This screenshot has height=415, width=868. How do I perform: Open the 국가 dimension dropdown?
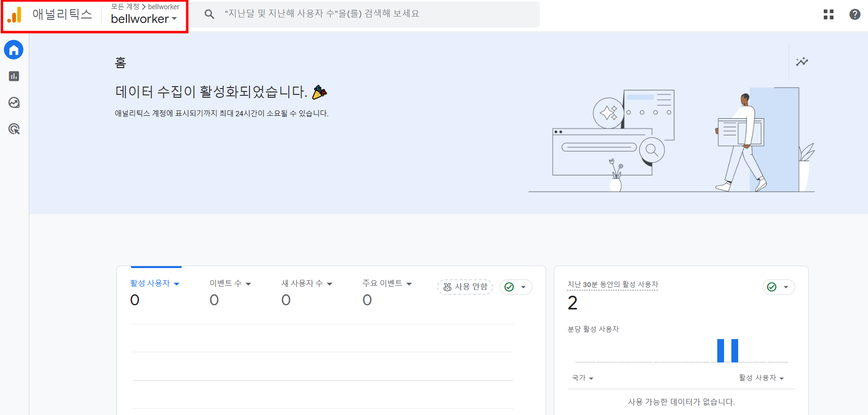click(583, 378)
